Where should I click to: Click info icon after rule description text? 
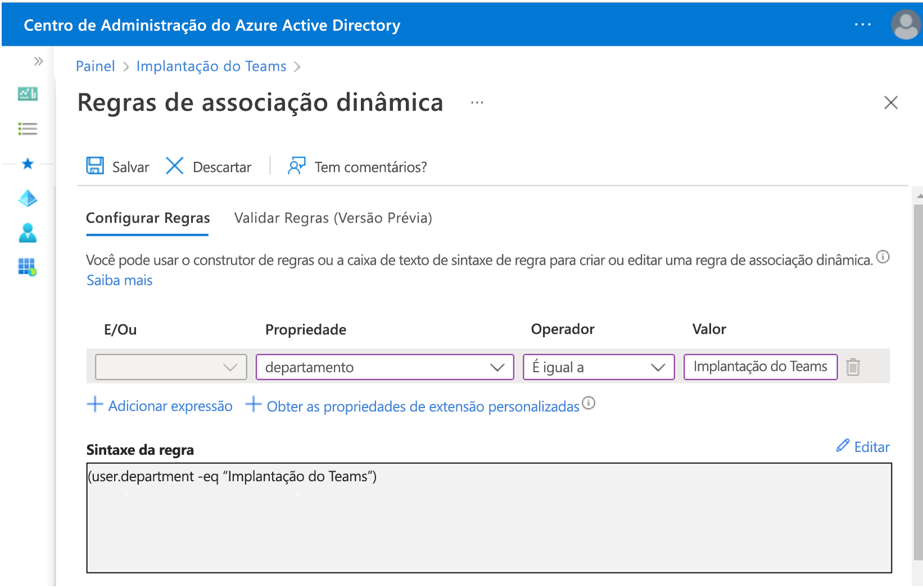[x=883, y=257]
